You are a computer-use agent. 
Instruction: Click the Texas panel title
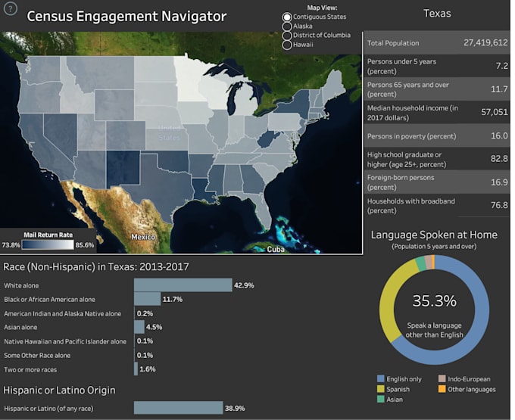pos(437,14)
